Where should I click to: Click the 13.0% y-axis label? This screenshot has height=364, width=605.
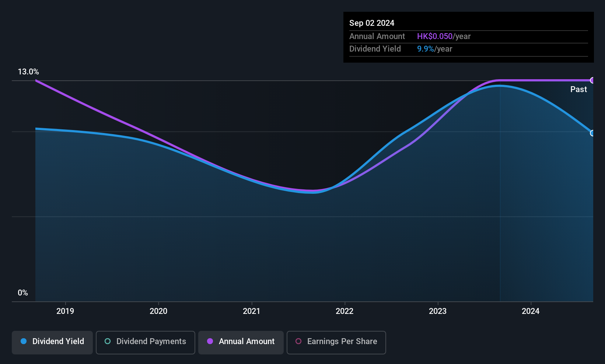coord(28,72)
